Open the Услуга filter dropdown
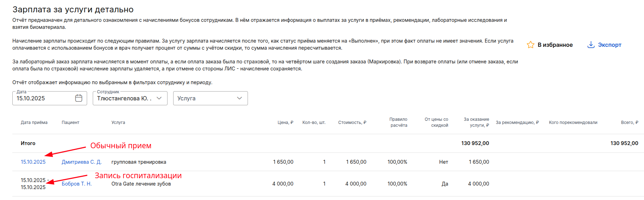Image resolution: width=644 pixels, height=200 pixels. (x=239, y=98)
